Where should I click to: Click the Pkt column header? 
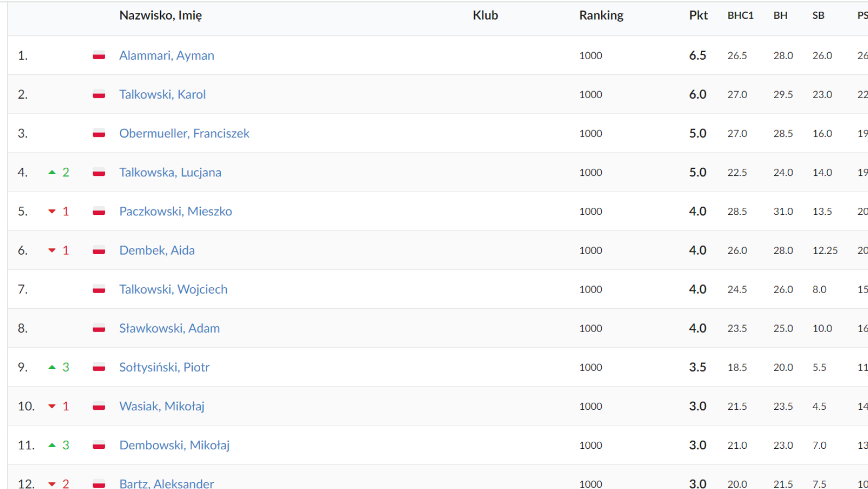point(698,16)
